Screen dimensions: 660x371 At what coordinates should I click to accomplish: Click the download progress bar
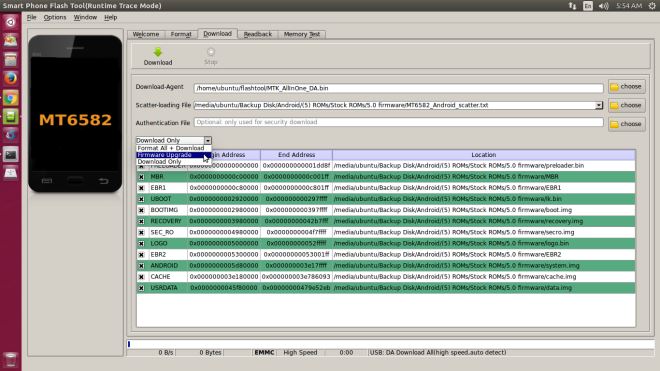(391, 344)
